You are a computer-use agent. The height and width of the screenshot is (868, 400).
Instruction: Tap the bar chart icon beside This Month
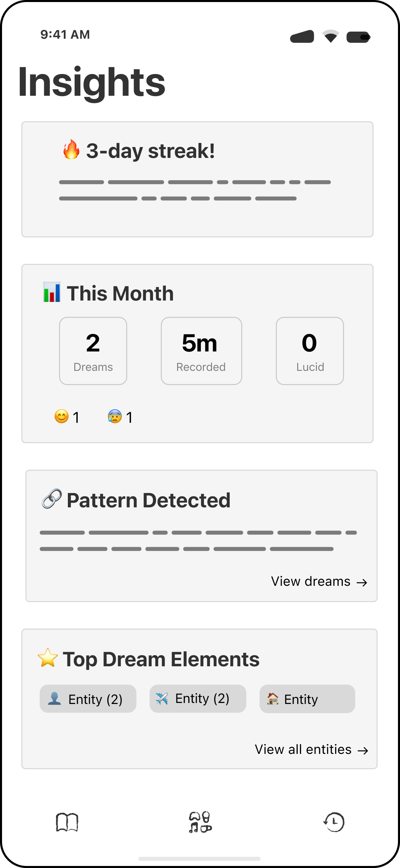click(x=51, y=293)
